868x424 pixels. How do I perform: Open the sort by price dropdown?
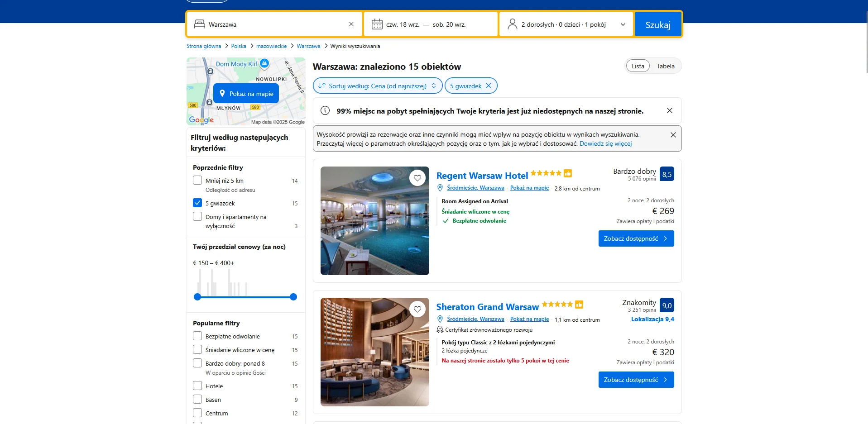(x=377, y=86)
